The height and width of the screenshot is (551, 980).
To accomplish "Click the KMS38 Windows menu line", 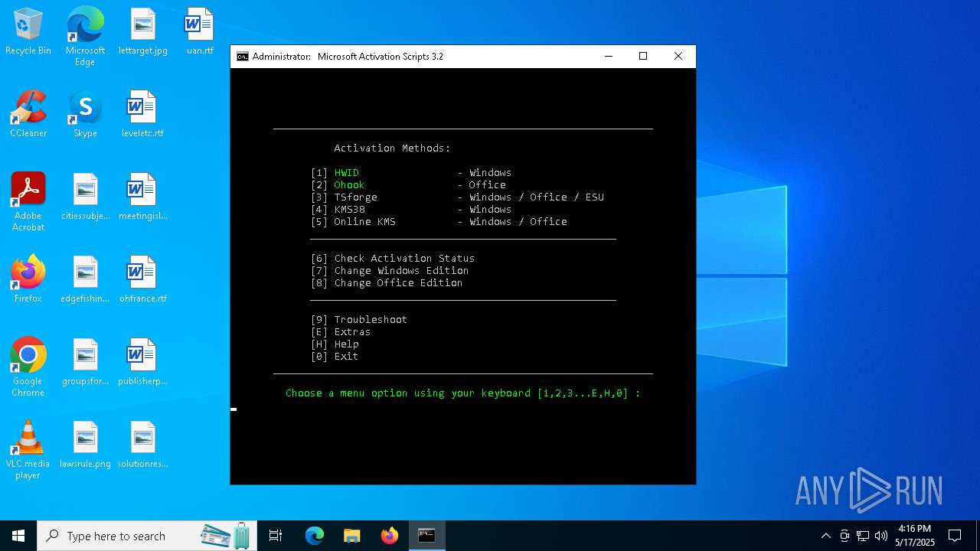I will (411, 210).
